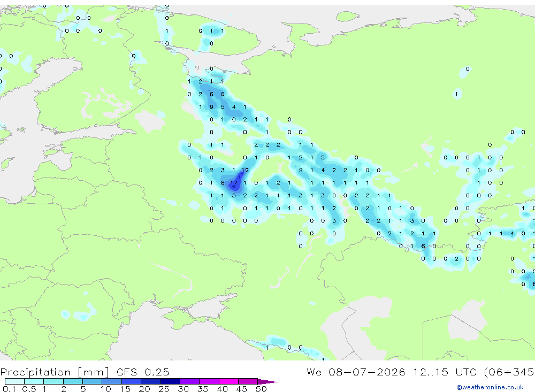The width and height of the screenshot is (535, 392).
Task: Click the 40–45 mm magenta legend swatch
Action: (x=228, y=381)
